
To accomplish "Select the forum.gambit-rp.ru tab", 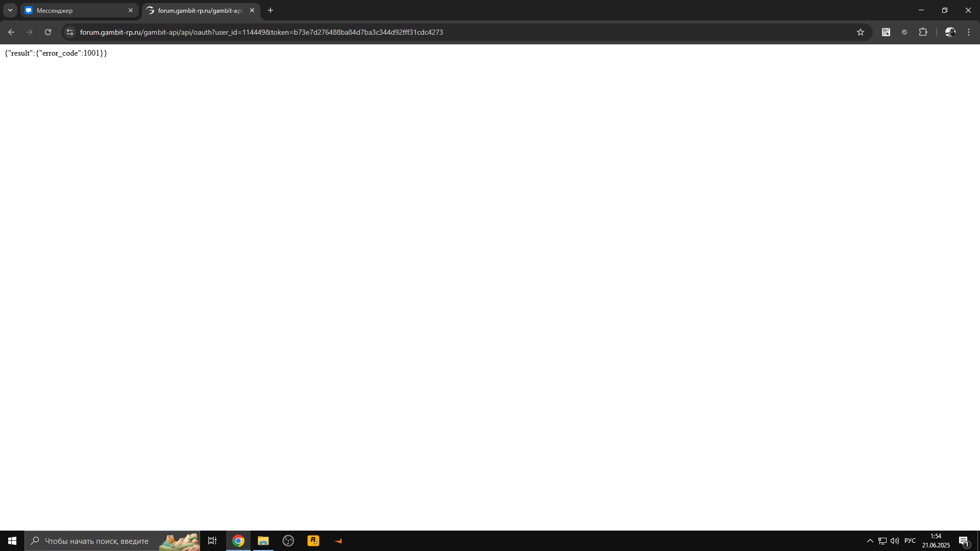I will [x=201, y=10].
